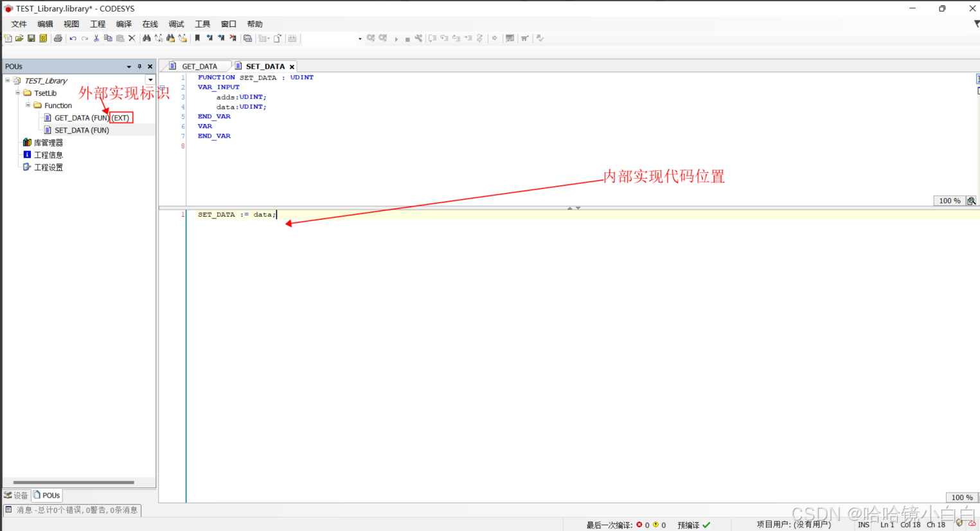Switch to the 设备 panel tab
Viewport: 980px width, 531px height.
[15, 495]
